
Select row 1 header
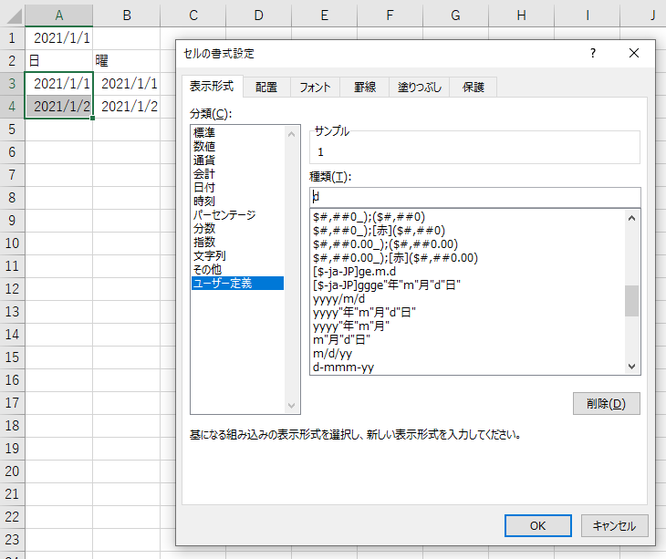pos(12,38)
